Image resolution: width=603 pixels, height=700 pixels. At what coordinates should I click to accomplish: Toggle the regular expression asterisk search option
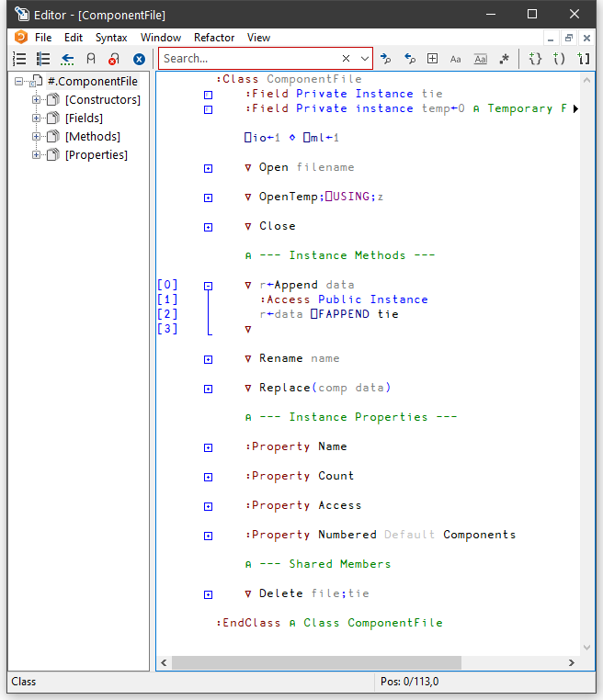504,59
